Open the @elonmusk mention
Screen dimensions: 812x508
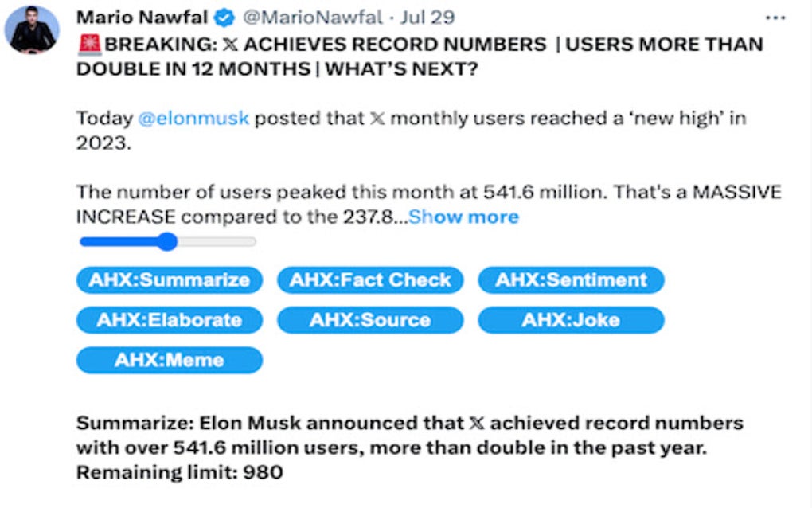pyautogui.click(x=194, y=119)
